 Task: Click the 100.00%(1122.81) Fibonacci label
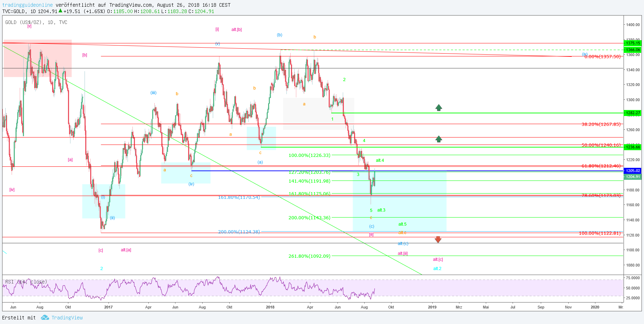point(600,233)
